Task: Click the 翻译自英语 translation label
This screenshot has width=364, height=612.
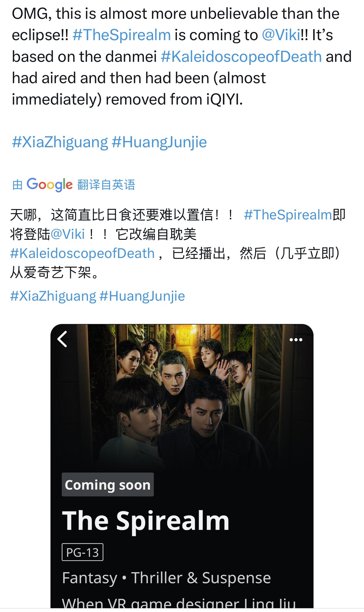Action: tap(106, 185)
